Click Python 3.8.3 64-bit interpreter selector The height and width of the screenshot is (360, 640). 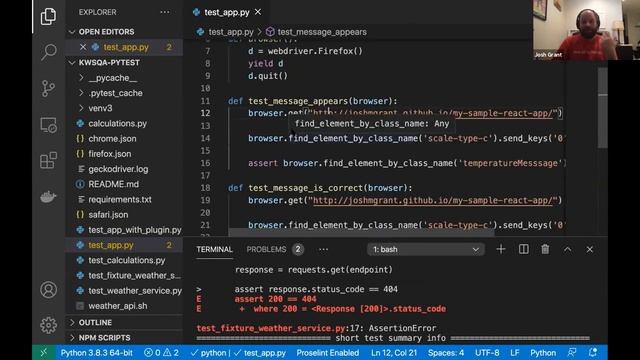pos(97,353)
